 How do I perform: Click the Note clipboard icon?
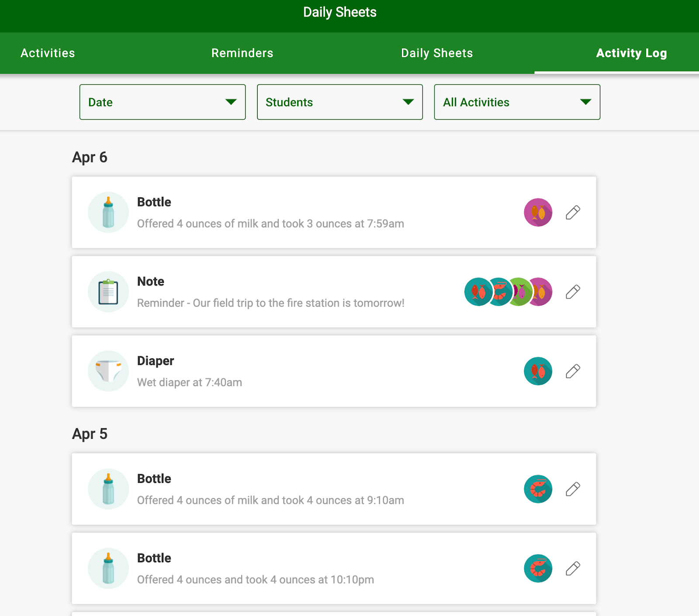pos(108,292)
